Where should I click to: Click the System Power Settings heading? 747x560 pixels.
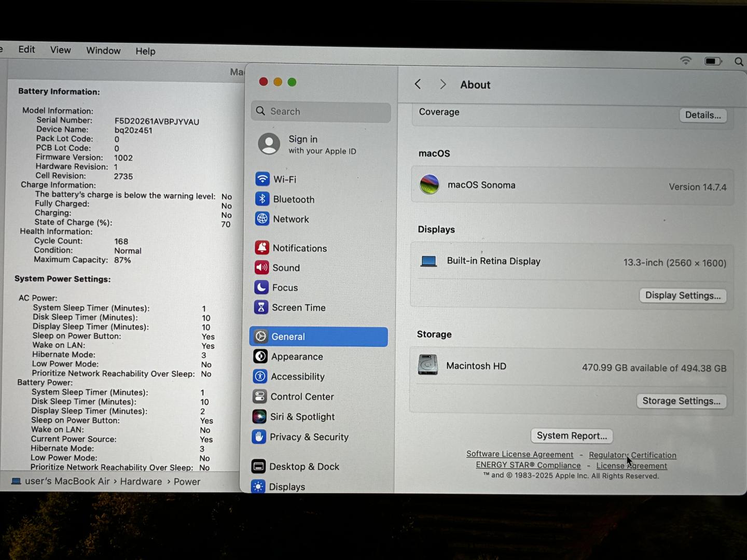[62, 278]
